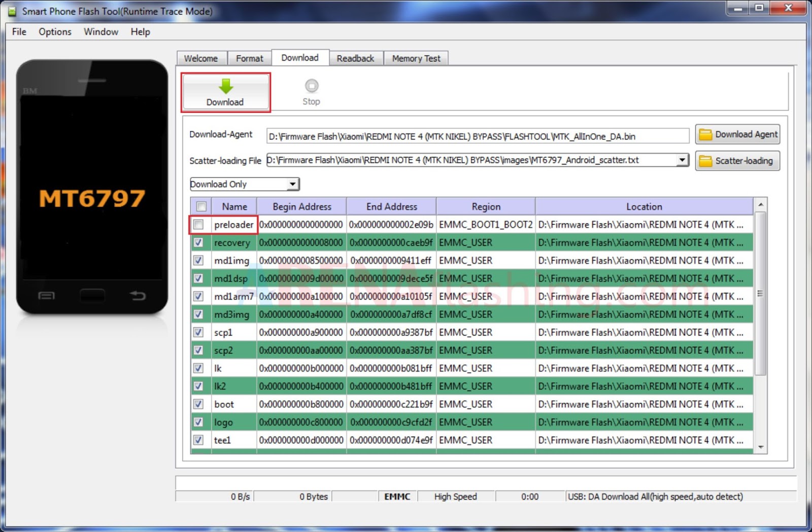Open the Help menu

(140, 31)
